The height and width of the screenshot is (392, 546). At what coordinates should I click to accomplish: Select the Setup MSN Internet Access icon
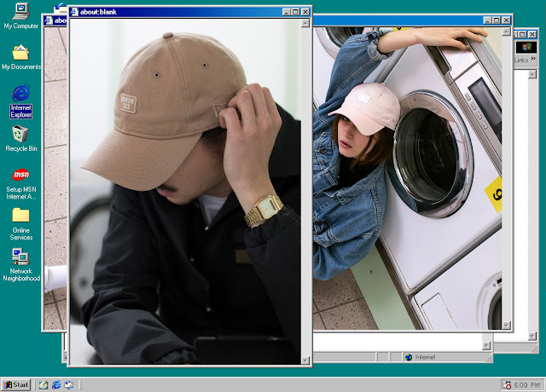(20, 184)
